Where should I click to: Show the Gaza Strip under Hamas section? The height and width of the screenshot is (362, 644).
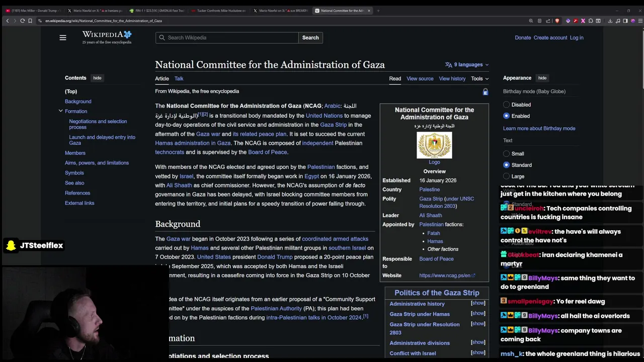[477, 313]
